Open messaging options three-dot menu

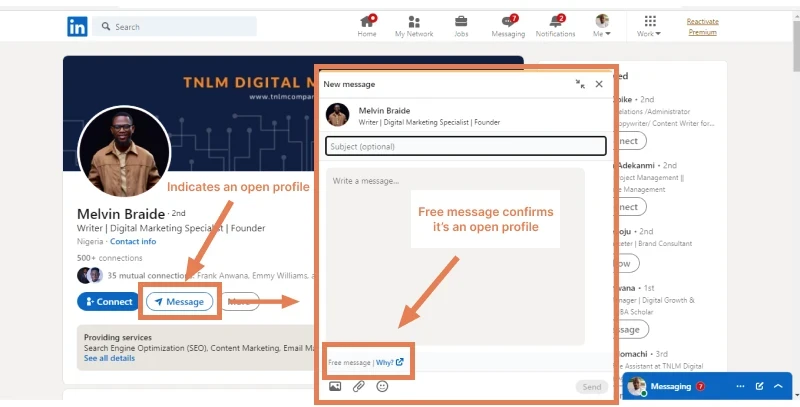pyautogui.click(x=740, y=386)
